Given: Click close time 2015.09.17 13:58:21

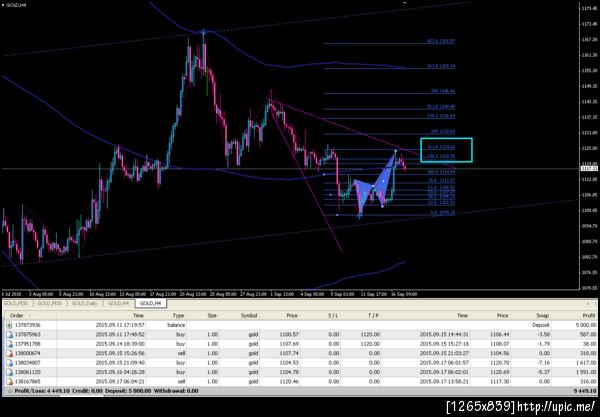Looking at the screenshot, I should click(x=445, y=381).
